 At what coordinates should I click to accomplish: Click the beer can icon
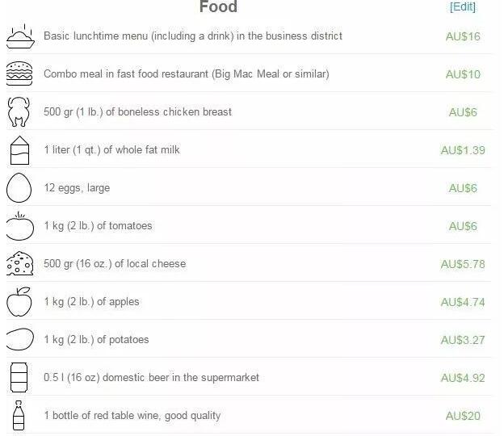point(19,378)
